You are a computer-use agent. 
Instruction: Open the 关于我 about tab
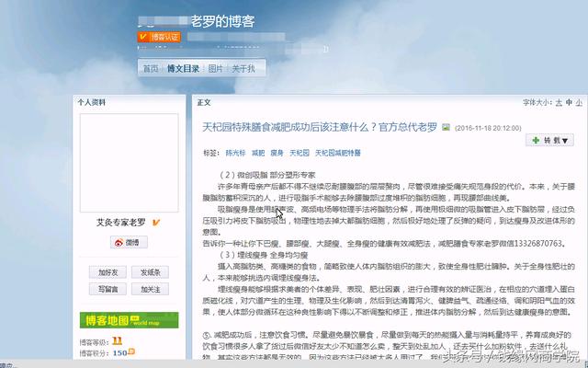tap(243, 69)
